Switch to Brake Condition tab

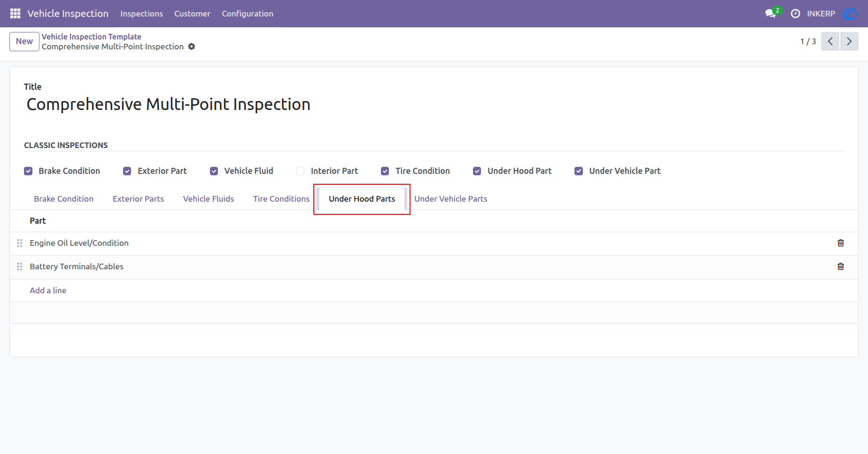click(63, 199)
